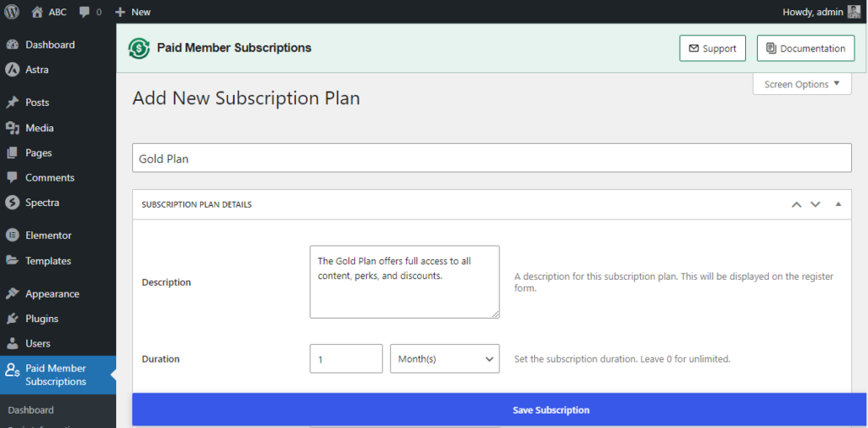This screenshot has height=428, width=868.
Task: Open the Support button
Action: click(x=712, y=48)
